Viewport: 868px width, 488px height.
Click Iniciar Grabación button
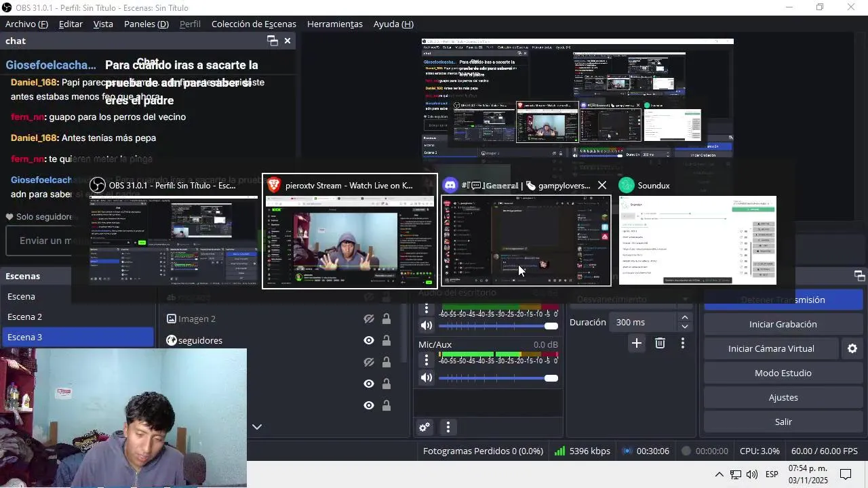pyautogui.click(x=783, y=324)
